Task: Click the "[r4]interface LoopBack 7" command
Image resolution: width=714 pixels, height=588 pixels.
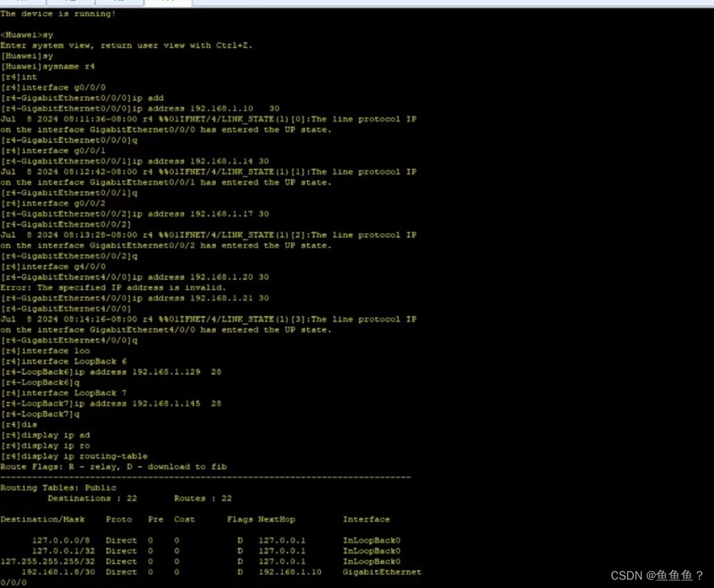Action: tap(64, 393)
